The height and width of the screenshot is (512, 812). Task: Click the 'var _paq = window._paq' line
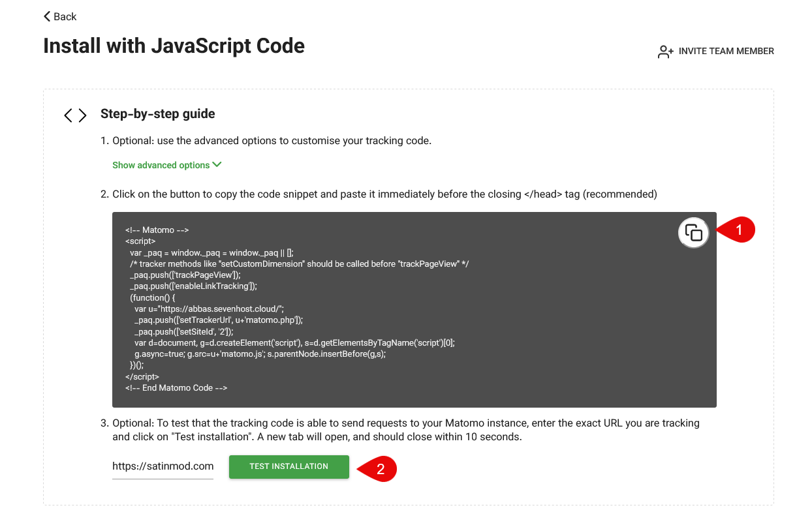(211, 252)
